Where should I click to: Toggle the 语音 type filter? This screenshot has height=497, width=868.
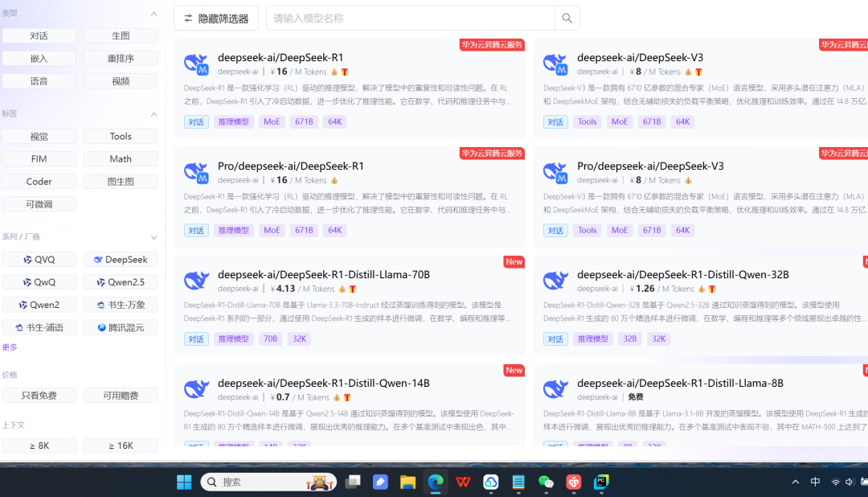[x=39, y=81]
